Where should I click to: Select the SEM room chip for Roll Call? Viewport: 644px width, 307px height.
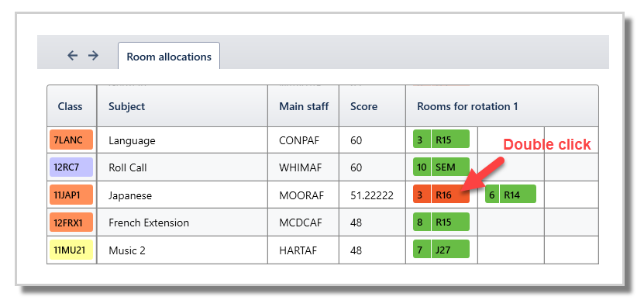pyautogui.click(x=441, y=167)
